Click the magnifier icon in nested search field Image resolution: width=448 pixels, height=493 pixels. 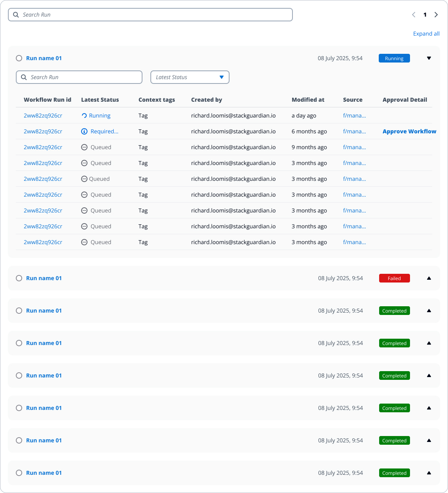point(24,77)
